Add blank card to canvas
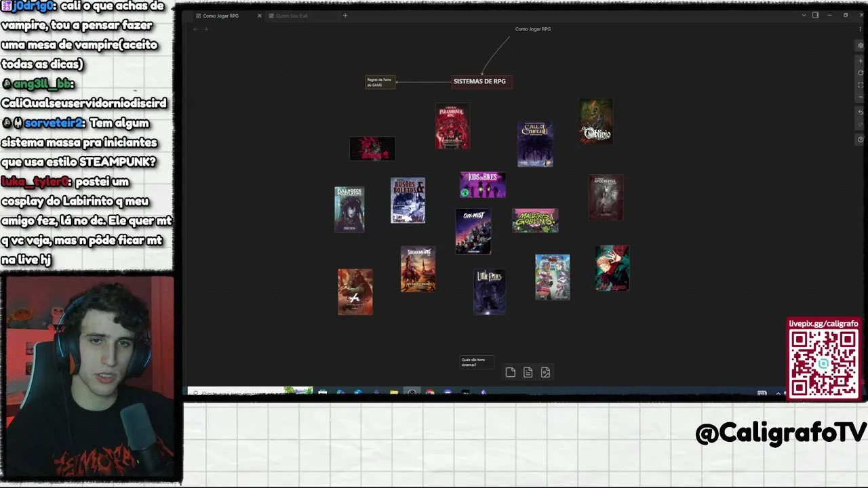Viewport: 868px width, 488px height. (x=511, y=372)
